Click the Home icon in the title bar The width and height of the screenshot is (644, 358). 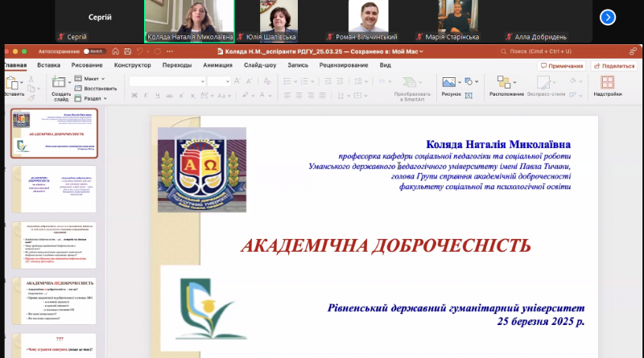(x=115, y=51)
